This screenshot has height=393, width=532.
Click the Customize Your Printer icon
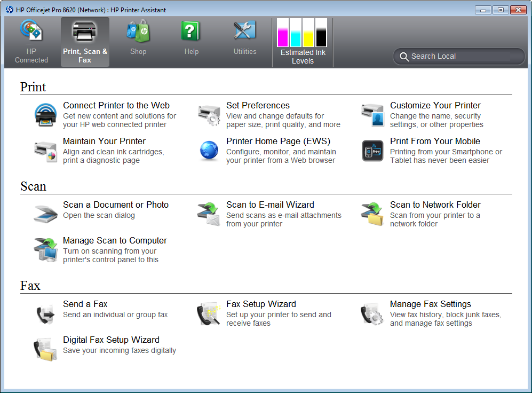[372, 115]
